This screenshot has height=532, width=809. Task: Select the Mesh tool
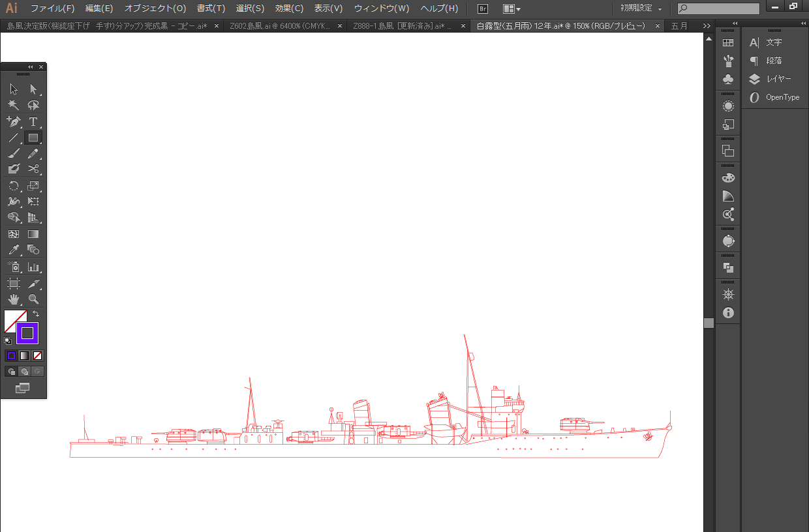tap(14, 234)
